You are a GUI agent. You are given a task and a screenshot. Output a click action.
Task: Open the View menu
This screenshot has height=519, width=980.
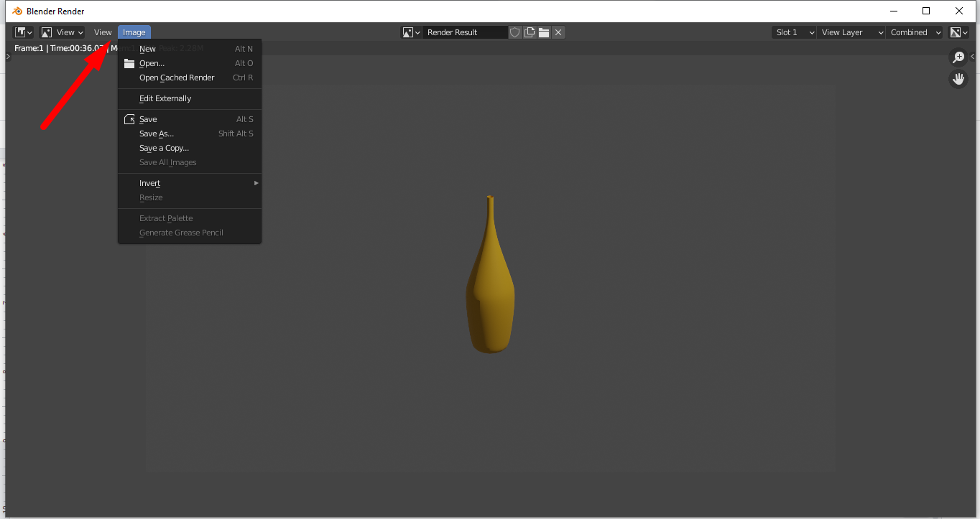(102, 32)
